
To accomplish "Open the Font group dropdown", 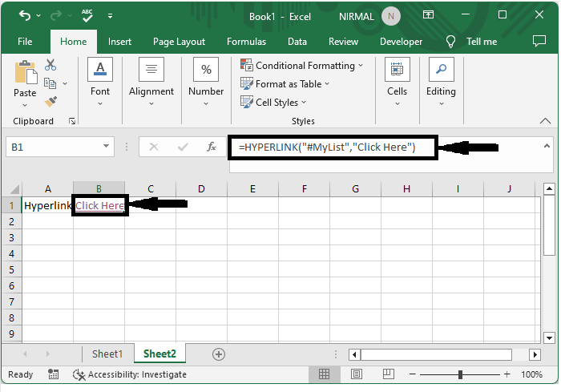I will point(100,82).
